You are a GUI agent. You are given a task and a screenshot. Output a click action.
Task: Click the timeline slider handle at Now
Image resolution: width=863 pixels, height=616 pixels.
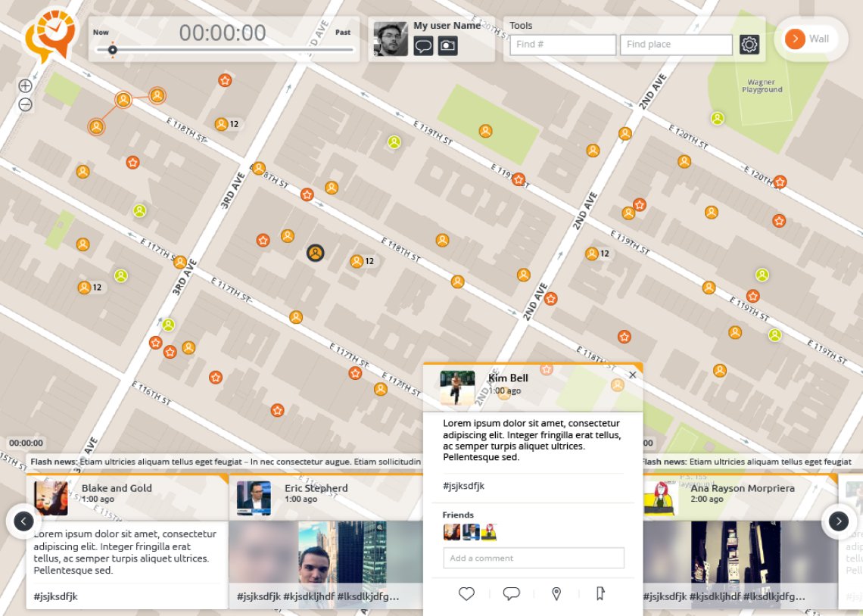point(112,50)
